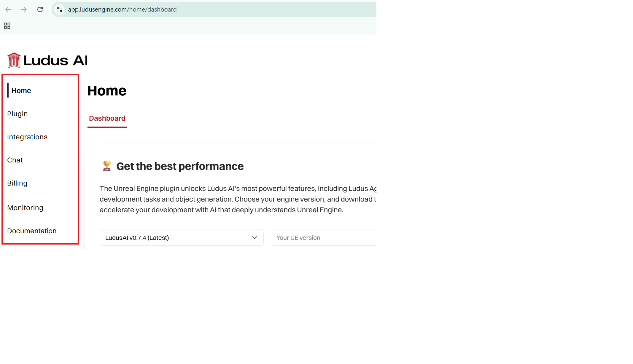
Task: Reload the current page
Action: point(40,9)
